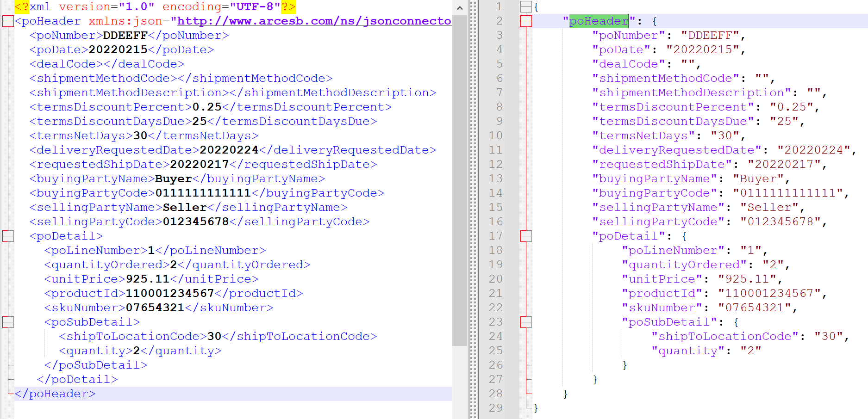Image resolution: width=868 pixels, height=419 pixels.
Task: Click line number 1 in JSON gutter
Action: pyautogui.click(x=499, y=7)
